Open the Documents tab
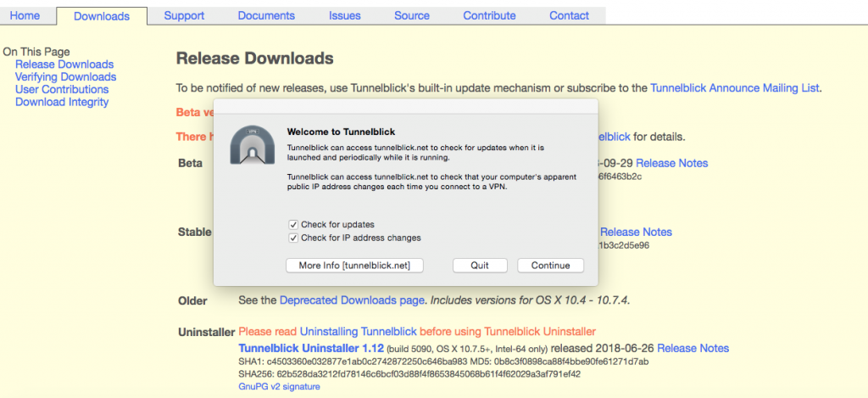This screenshot has height=398, width=868. tap(266, 15)
